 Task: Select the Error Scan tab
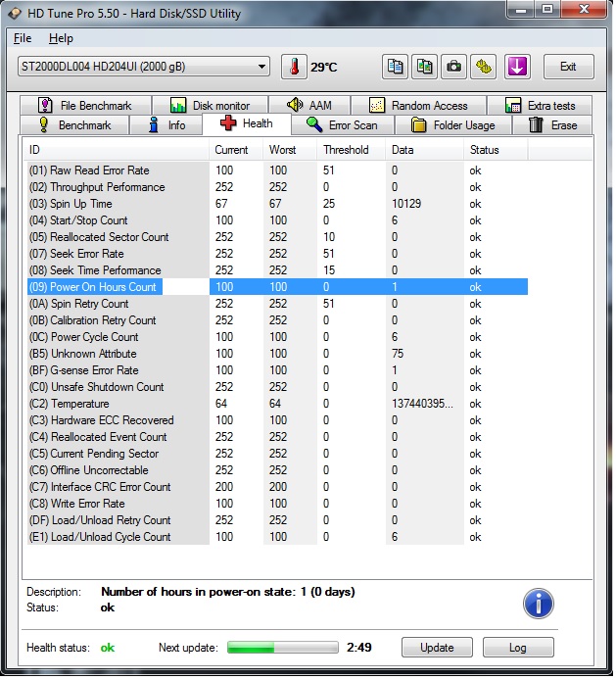click(x=342, y=125)
